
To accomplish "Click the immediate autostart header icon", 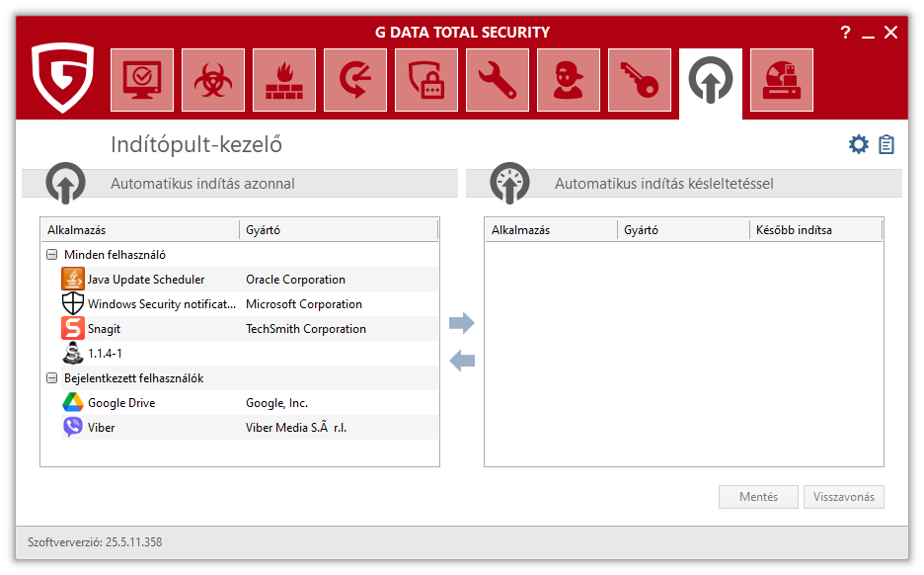I will tap(65, 184).
